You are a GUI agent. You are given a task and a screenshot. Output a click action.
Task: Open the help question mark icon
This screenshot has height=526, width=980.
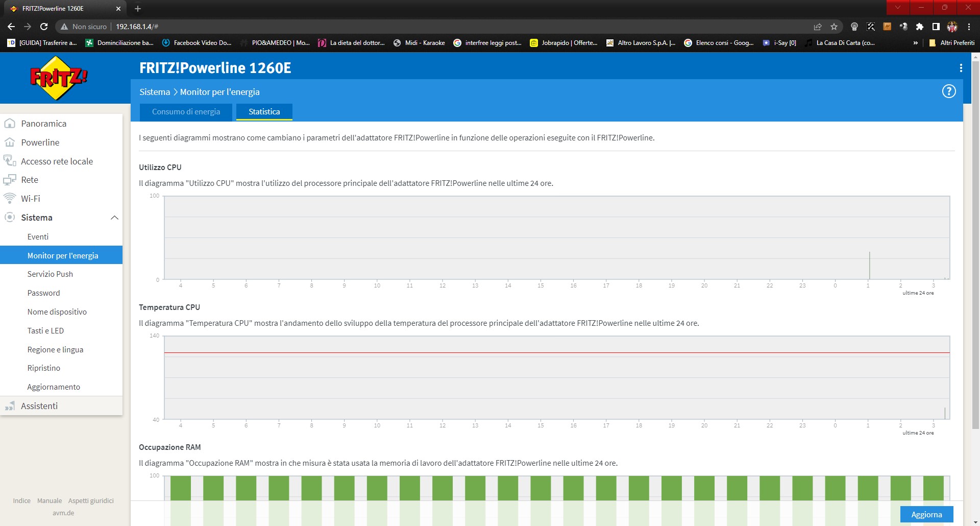(949, 91)
